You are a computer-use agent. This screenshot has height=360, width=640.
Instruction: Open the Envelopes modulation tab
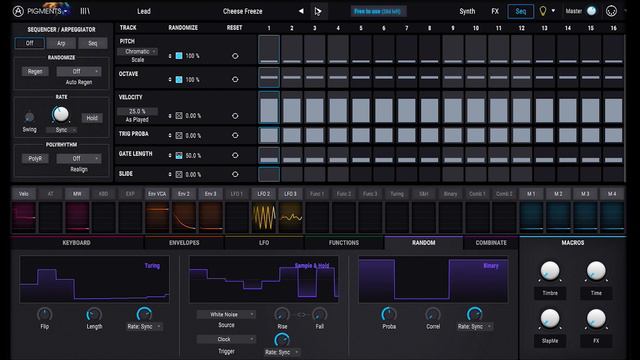tap(184, 243)
